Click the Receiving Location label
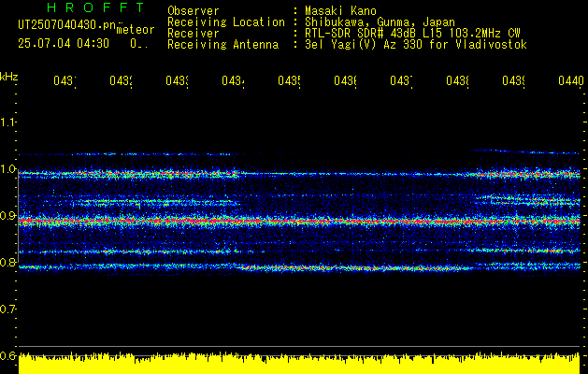588x374 pixels. point(226,22)
